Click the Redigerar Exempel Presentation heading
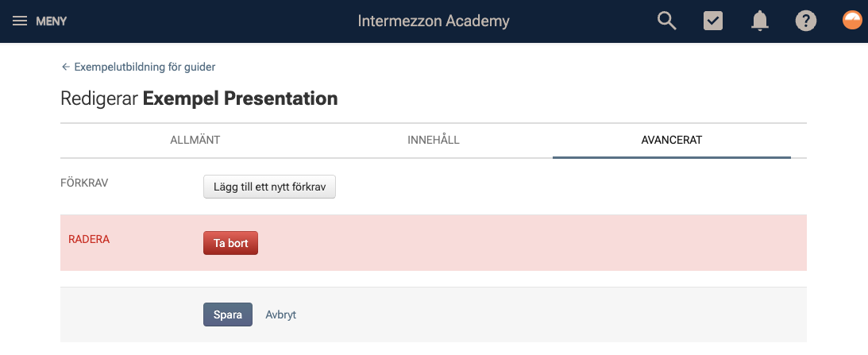Image resolution: width=868 pixels, height=355 pixels. point(199,98)
